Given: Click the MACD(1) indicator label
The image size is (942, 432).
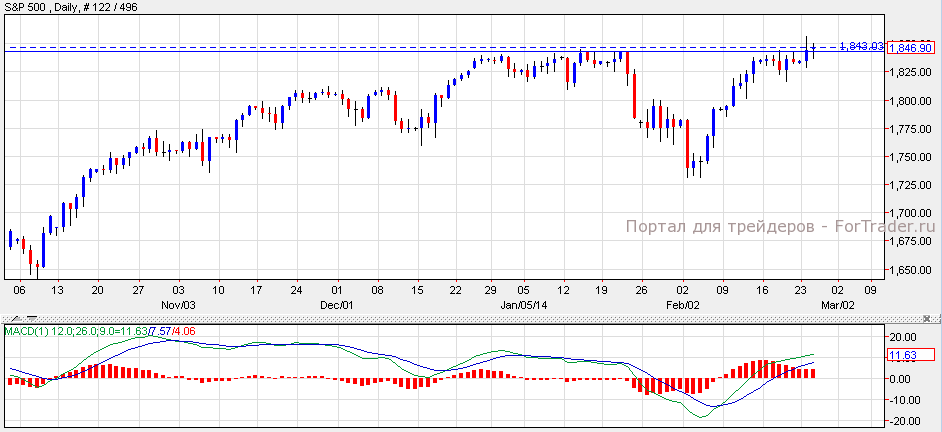Looking at the screenshot, I should tap(24, 330).
